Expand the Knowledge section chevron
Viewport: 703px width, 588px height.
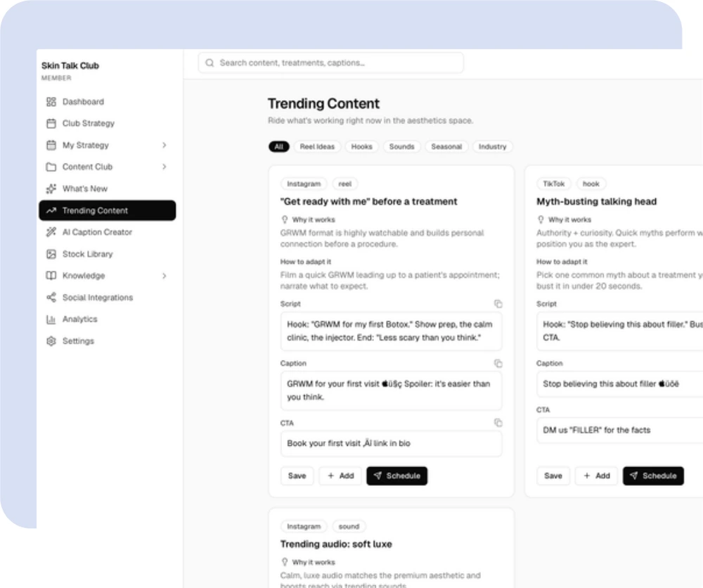[x=164, y=276]
